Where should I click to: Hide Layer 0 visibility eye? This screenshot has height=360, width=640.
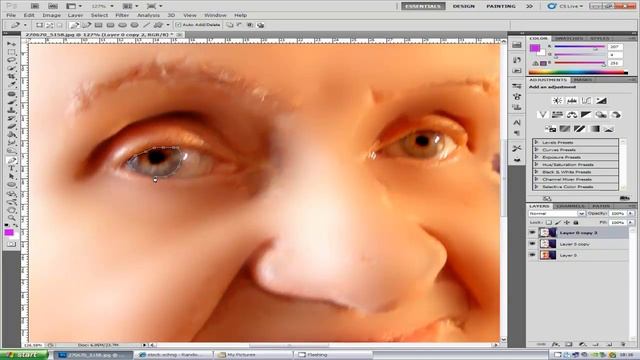coord(532,255)
